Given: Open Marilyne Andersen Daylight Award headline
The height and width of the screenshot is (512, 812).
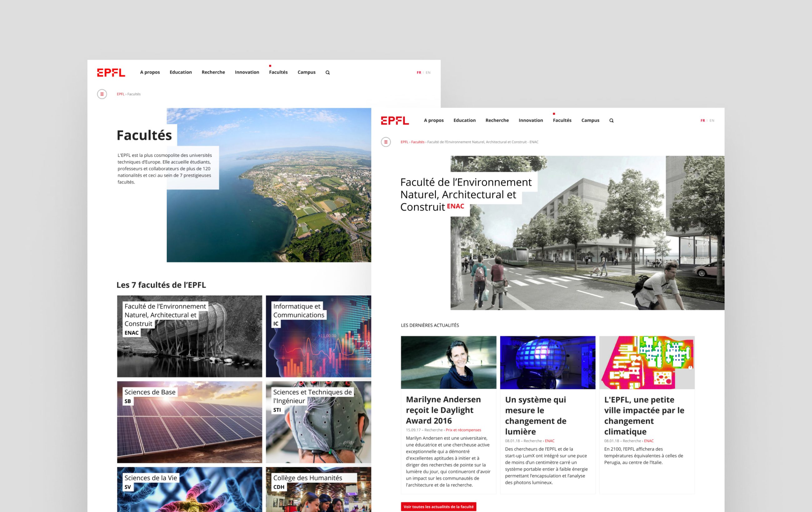Looking at the screenshot, I should tap(443, 410).
